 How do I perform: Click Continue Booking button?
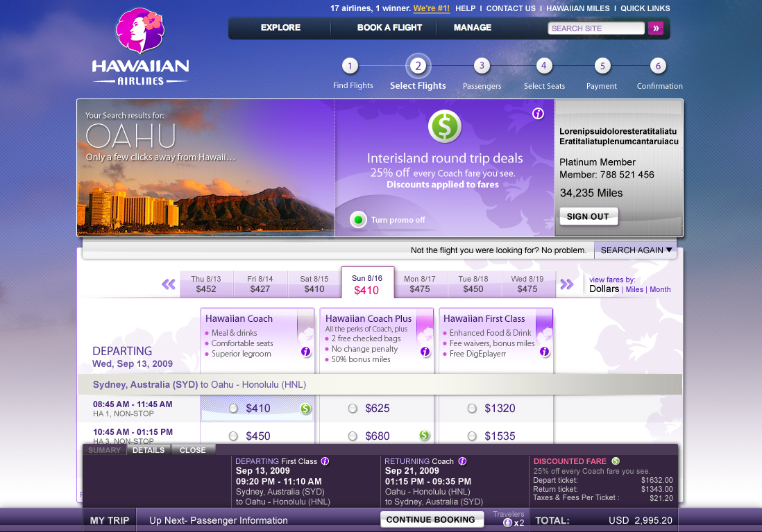pyautogui.click(x=431, y=520)
